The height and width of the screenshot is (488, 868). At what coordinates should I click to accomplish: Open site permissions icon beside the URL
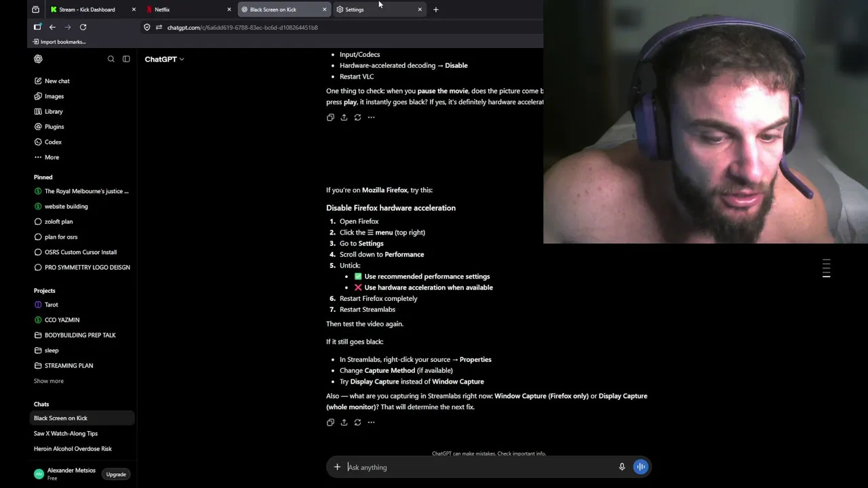click(159, 27)
